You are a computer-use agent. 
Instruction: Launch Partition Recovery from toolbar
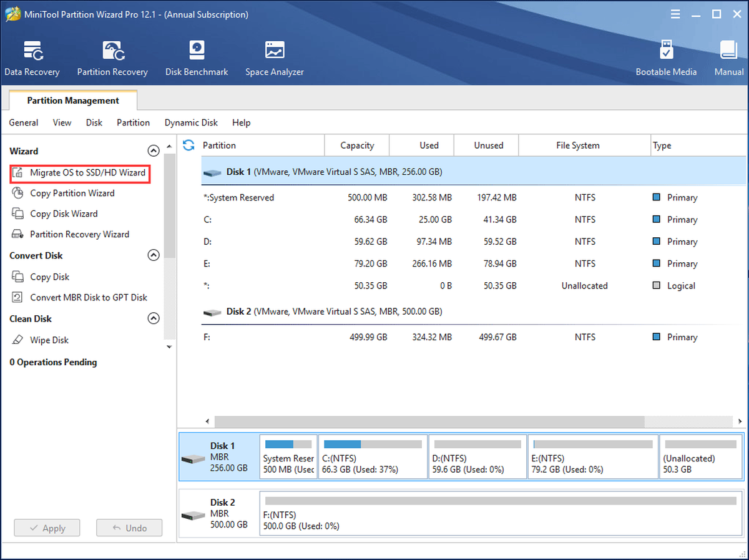click(x=112, y=59)
